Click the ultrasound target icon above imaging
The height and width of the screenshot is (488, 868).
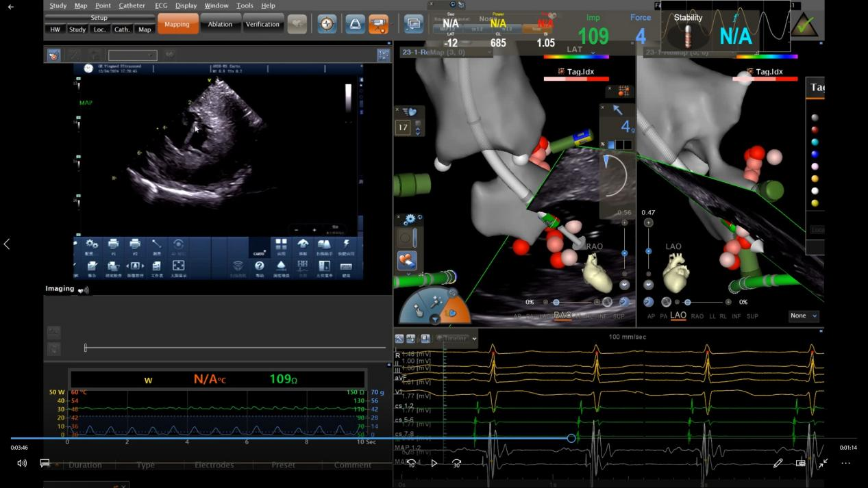pyautogui.click(x=53, y=55)
